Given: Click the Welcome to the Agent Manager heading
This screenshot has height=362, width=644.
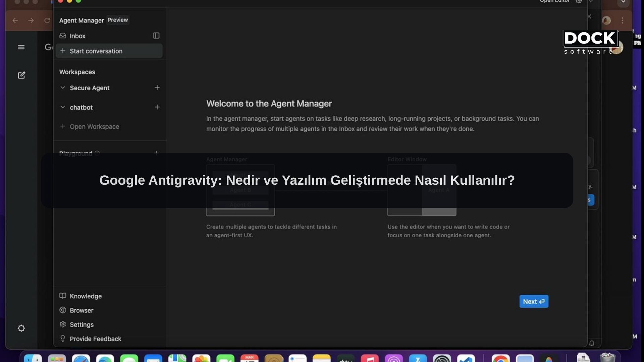Looking at the screenshot, I should (x=269, y=104).
